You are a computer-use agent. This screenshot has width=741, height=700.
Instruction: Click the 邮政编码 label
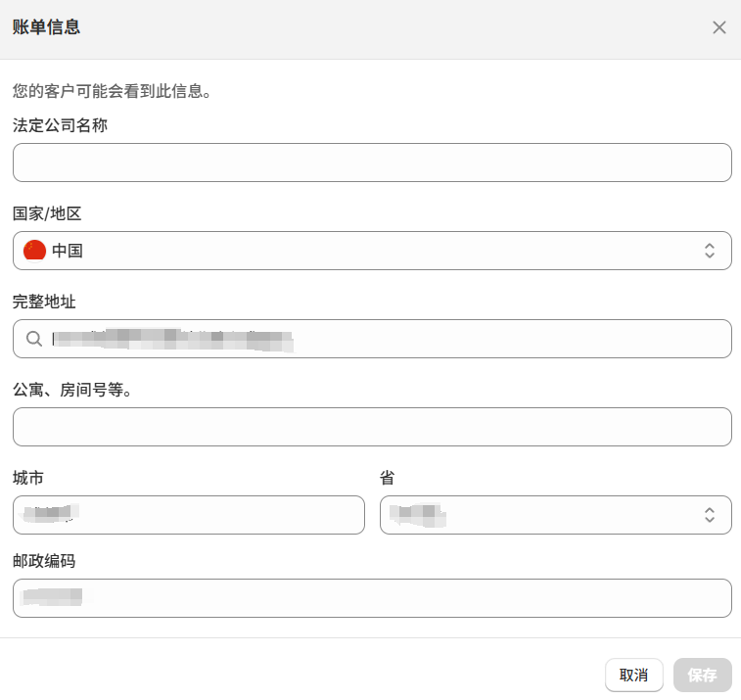click(x=44, y=561)
